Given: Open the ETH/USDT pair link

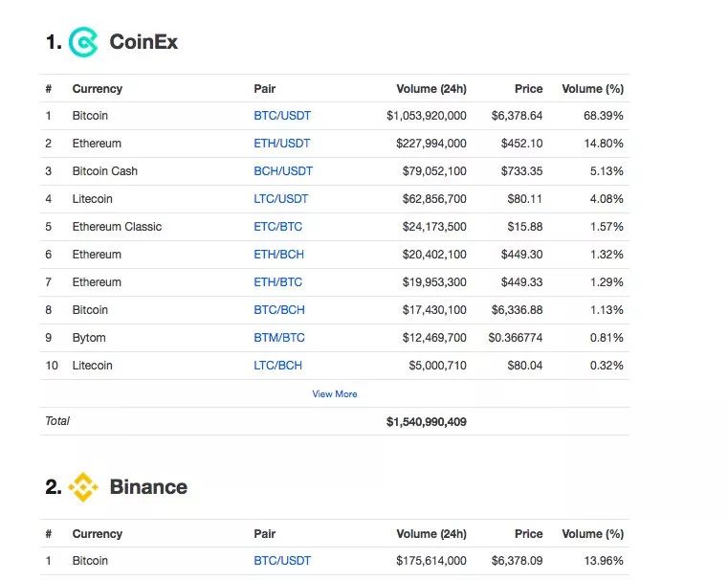Looking at the screenshot, I should [281, 143].
